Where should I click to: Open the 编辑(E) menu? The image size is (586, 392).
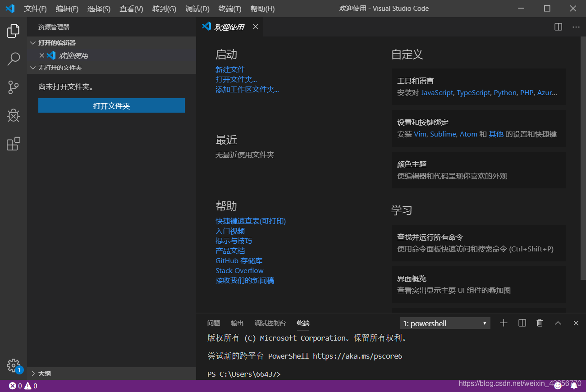pos(67,9)
